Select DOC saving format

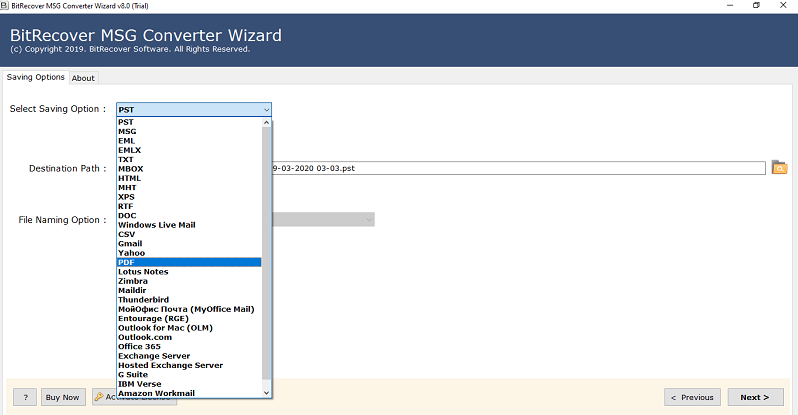pos(189,216)
